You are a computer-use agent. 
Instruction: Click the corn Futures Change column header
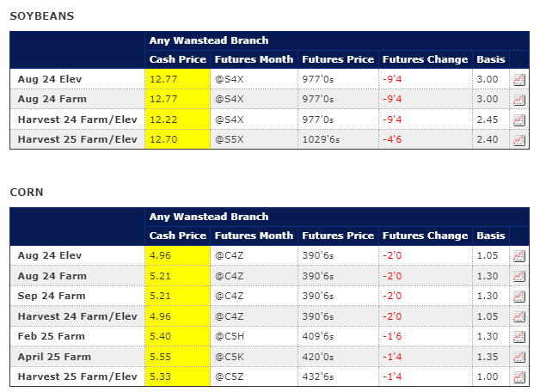coord(425,236)
